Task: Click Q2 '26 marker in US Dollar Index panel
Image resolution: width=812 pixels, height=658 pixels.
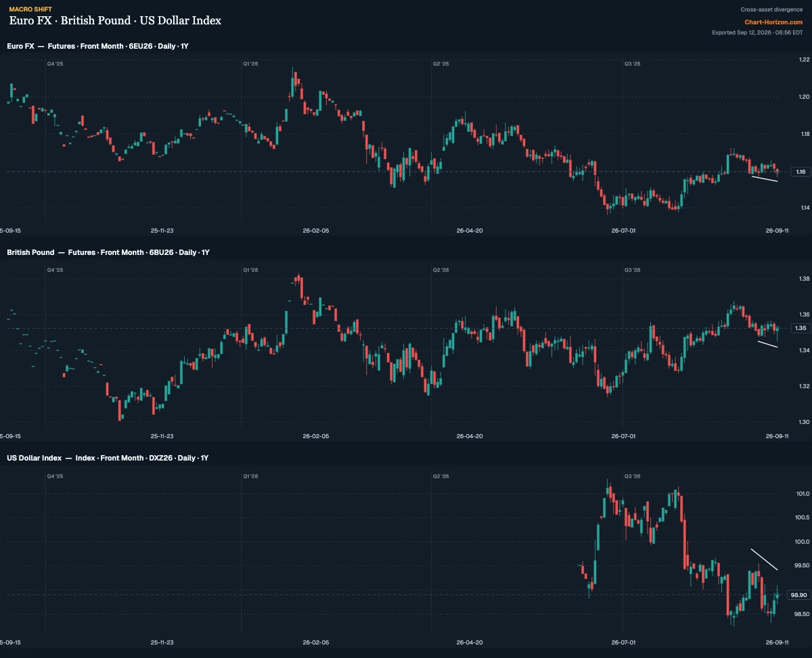Action: (441, 476)
